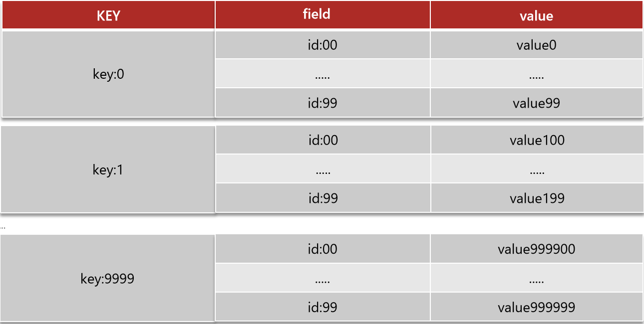
Task: Click the value0 cell
Action: (x=536, y=45)
